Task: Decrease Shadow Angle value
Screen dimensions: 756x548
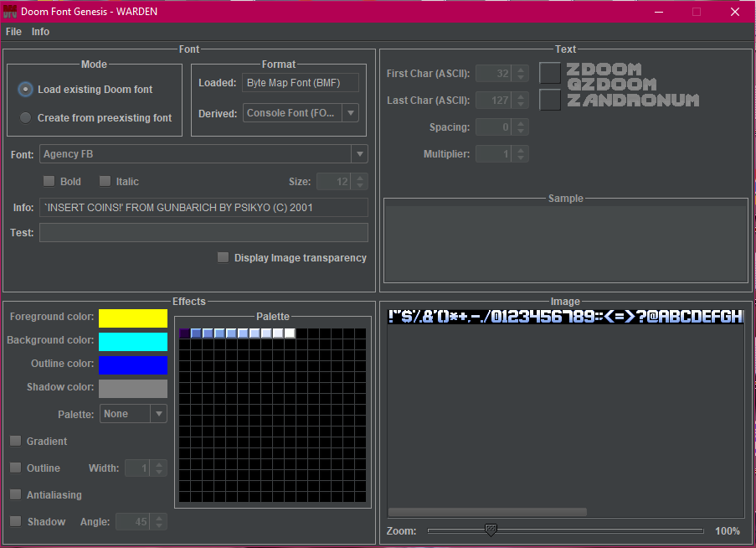Action: tap(159, 526)
